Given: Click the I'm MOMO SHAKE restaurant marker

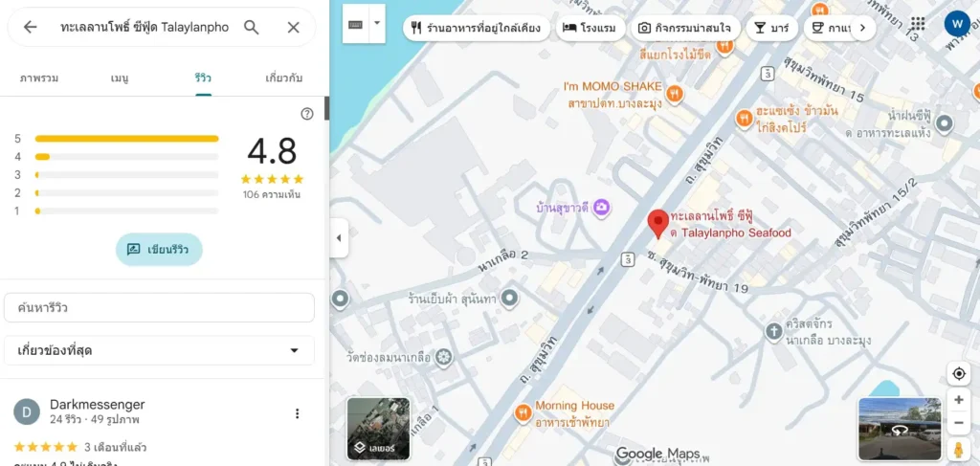Looking at the screenshot, I should point(675,94).
